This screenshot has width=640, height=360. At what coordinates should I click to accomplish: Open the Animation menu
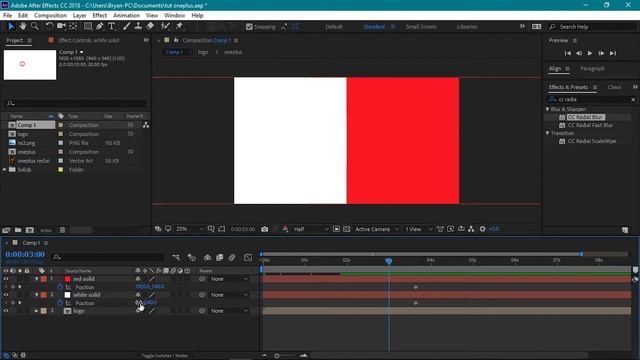point(126,16)
